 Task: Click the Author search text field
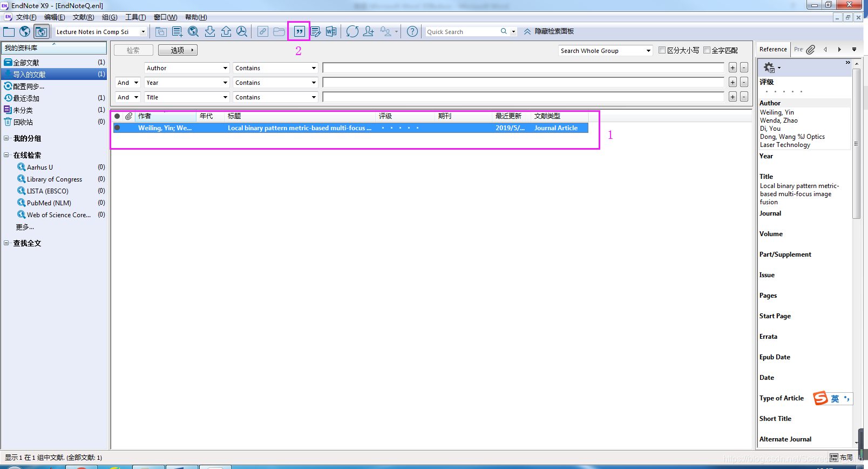(x=524, y=68)
